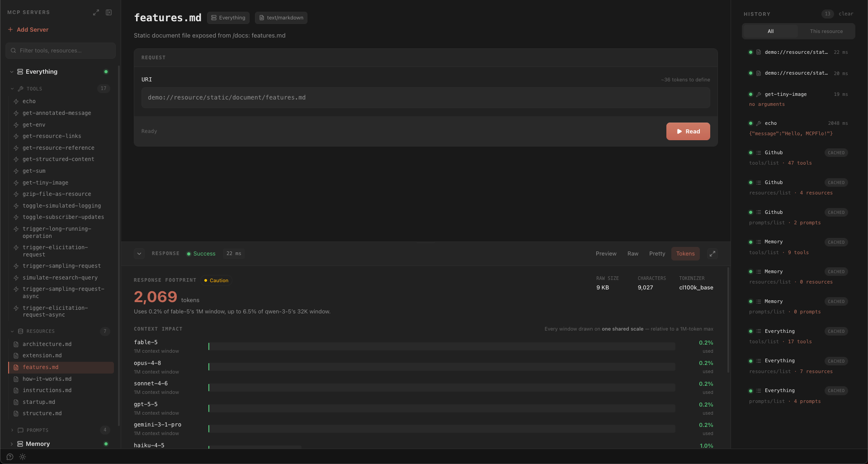The image size is (868, 464).
Task: Switch to Pretty response view
Action: click(657, 254)
